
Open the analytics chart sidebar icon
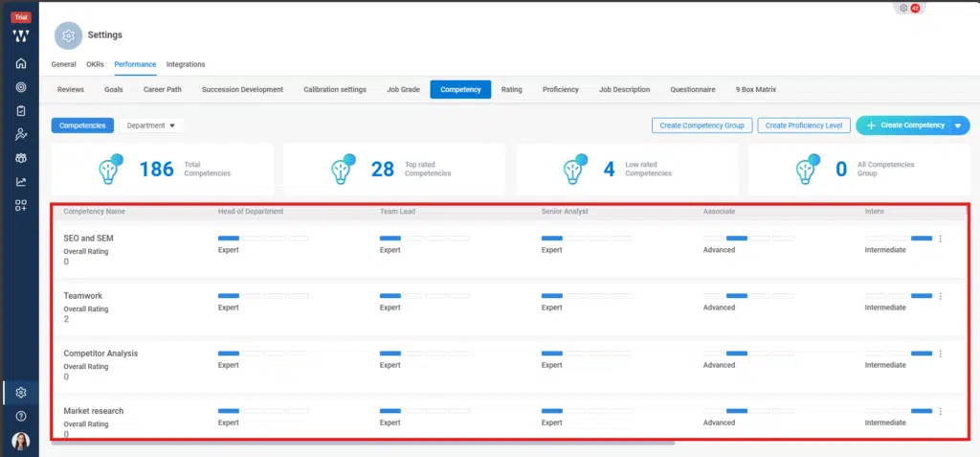20,181
